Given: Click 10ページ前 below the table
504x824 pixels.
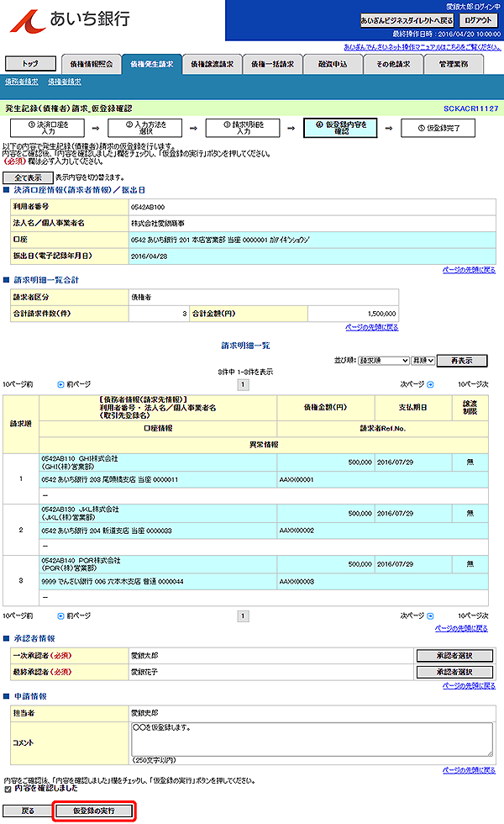Looking at the screenshot, I should click(18, 615).
